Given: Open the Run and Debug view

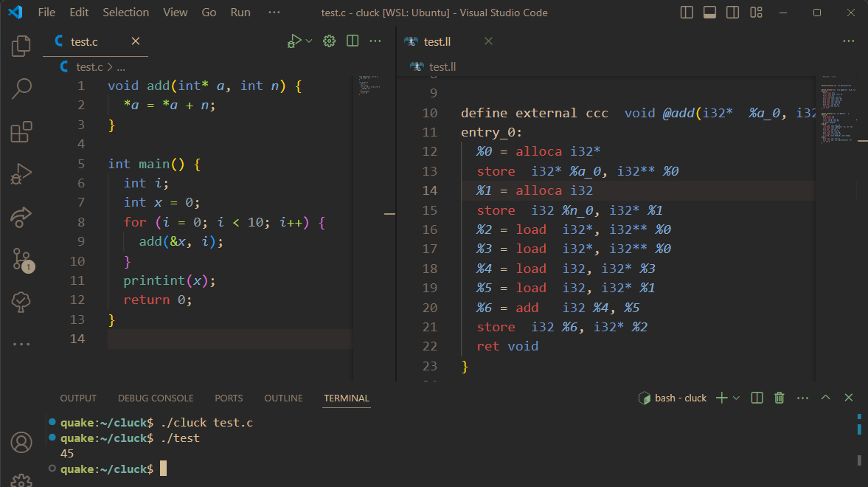Looking at the screenshot, I should click(x=21, y=174).
